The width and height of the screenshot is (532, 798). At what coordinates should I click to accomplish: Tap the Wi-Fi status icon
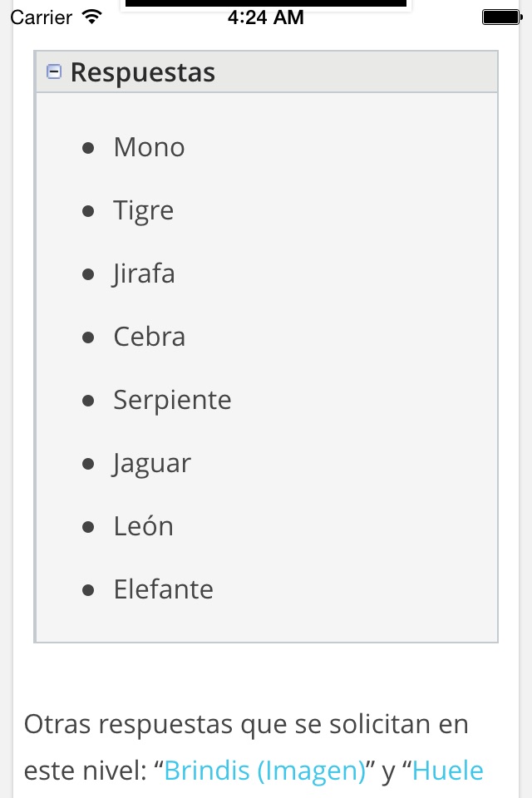(x=92, y=17)
